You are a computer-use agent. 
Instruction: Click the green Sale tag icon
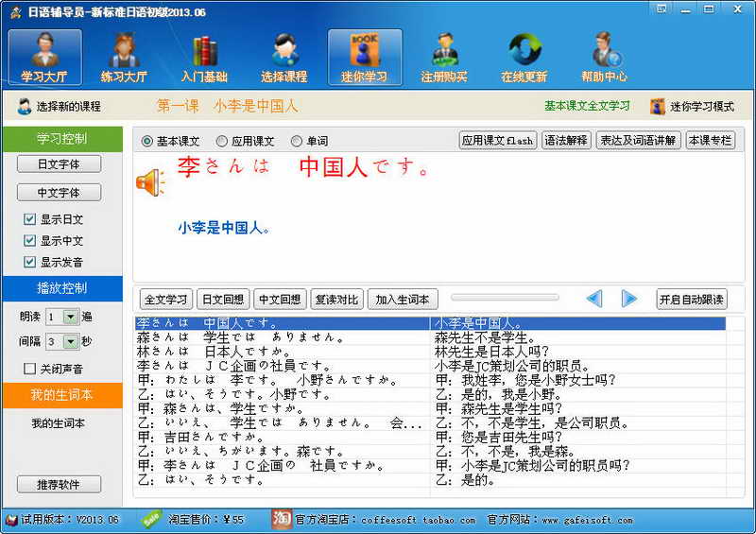point(151,519)
